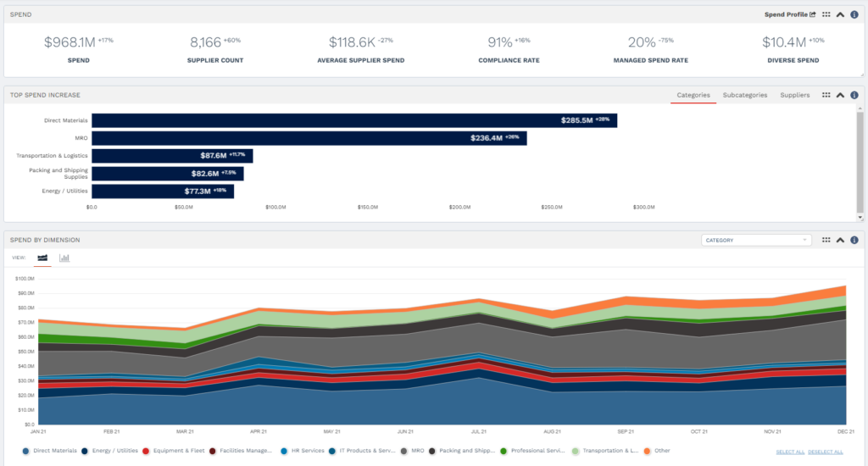
Task: Open grid options in Top Spend Increase
Action: coord(826,95)
